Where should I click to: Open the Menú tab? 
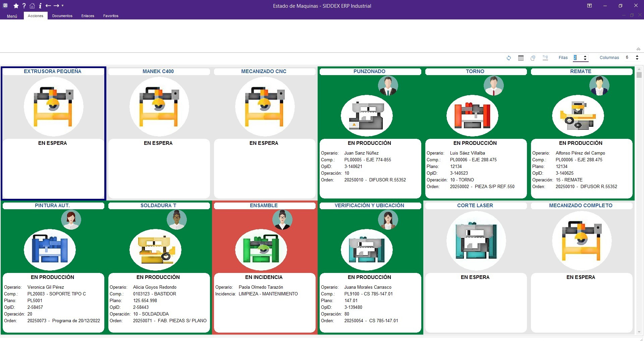[12, 16]
